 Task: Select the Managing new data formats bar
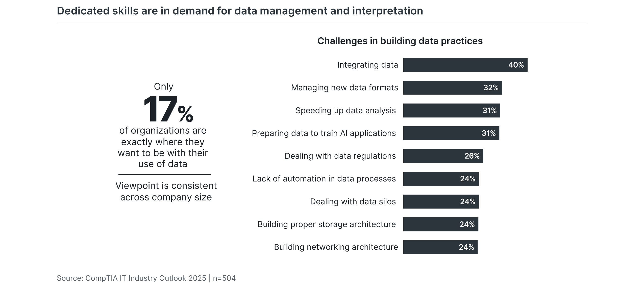pyautogui.click(x=452, y=86)
